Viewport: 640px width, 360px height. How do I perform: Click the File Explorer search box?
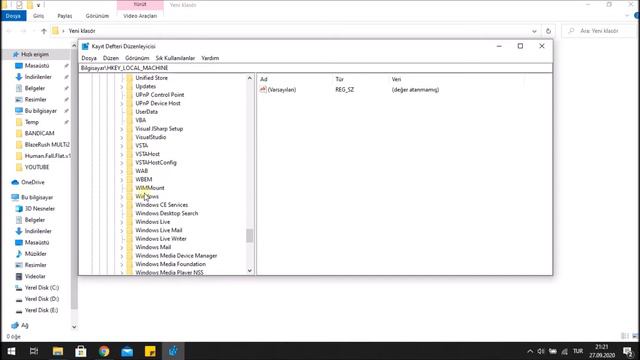[598, 31]
